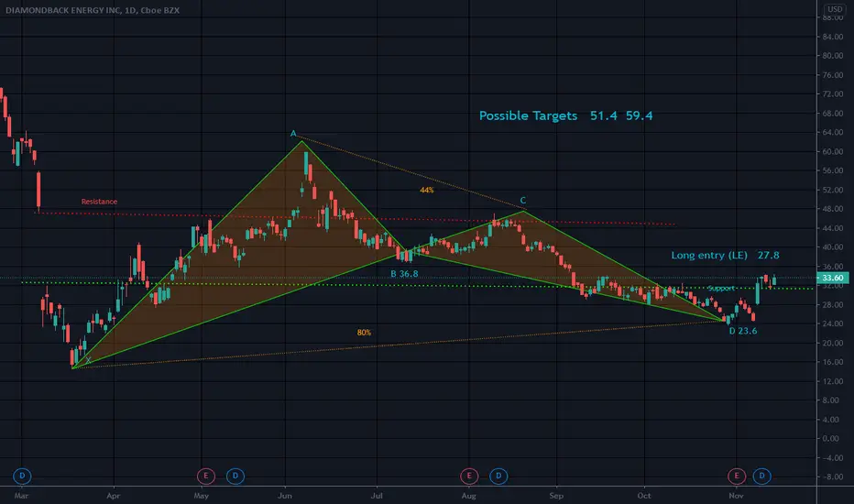Viewport: 854px width, 504px height.
Task: Click the May label on time axis
Action: (x=201, y=495)
